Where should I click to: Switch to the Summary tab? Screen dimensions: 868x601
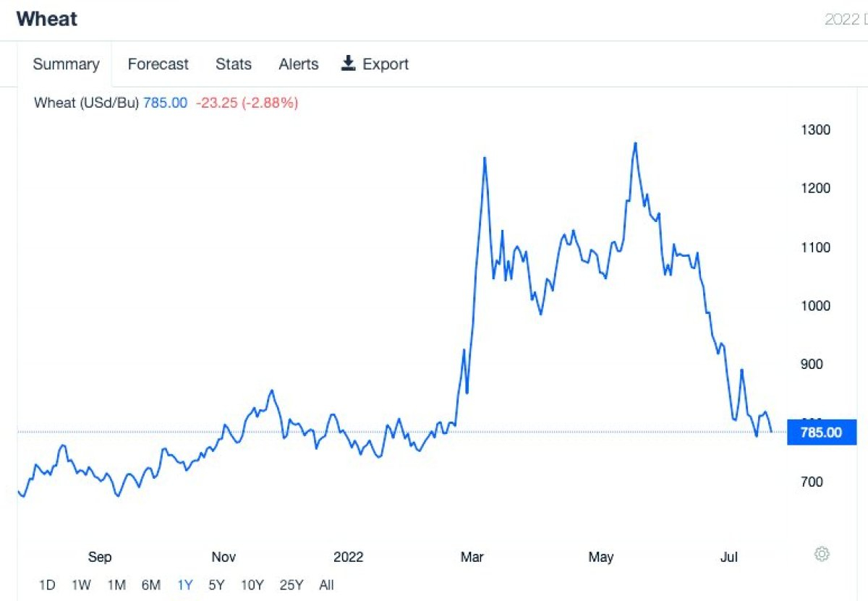click(x=66, y=64)
